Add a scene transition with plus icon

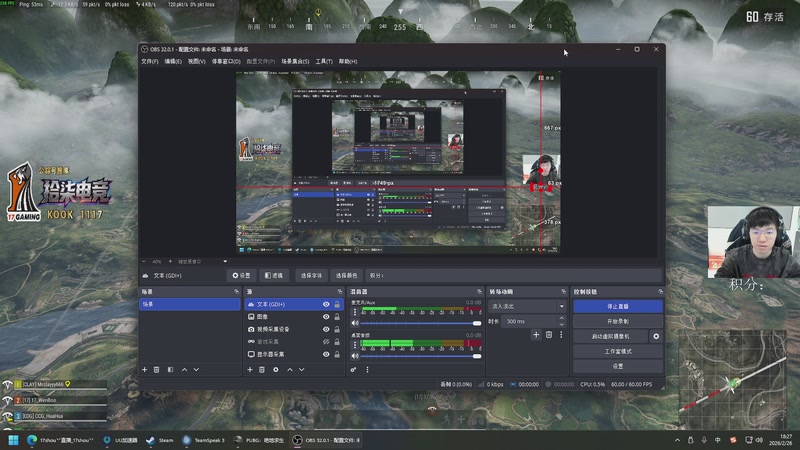[536, 335]
